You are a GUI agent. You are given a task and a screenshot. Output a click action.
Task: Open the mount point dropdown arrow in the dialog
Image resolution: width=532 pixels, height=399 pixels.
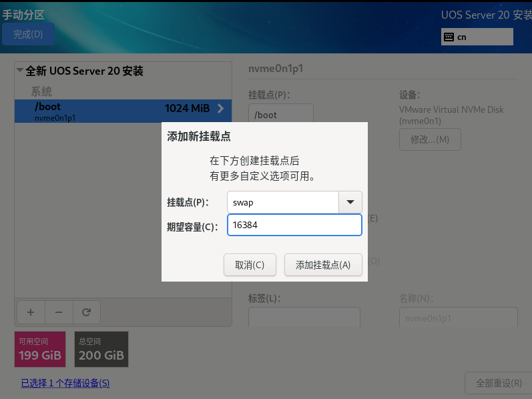click(x=350, y=202)
